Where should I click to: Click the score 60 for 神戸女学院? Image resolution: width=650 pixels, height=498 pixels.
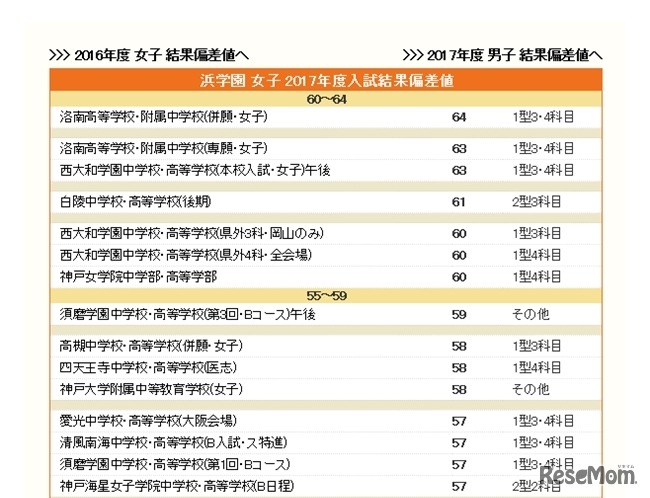tap(459, 277)
